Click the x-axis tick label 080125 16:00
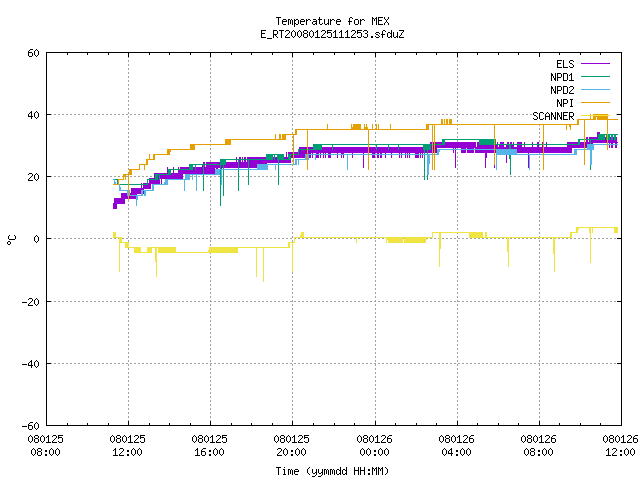This screenshot has width=640, height=480. [210, 446]
